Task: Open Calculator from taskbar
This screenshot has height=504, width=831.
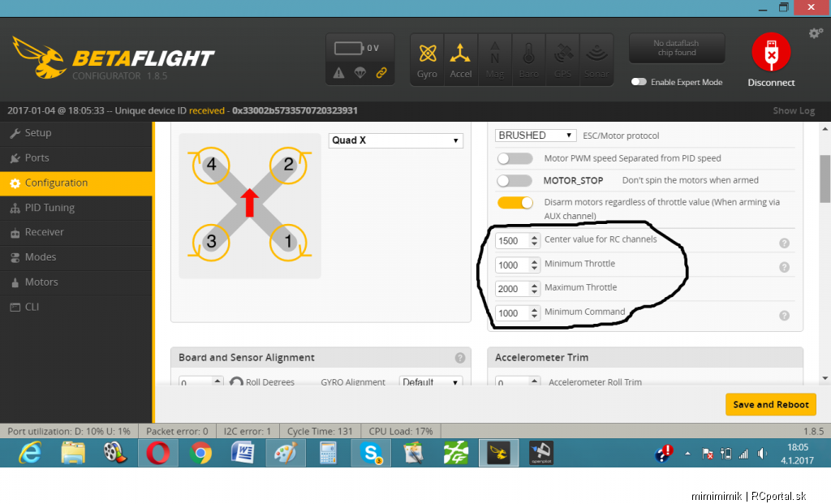Action: tap(328, 453)
